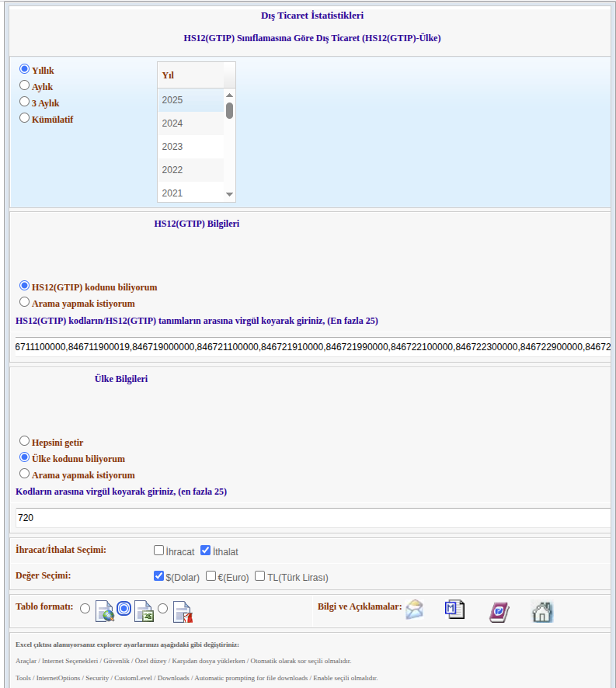The image size is (616, 688).
Task: Select Hepsini getir country option
Action: 24,441
